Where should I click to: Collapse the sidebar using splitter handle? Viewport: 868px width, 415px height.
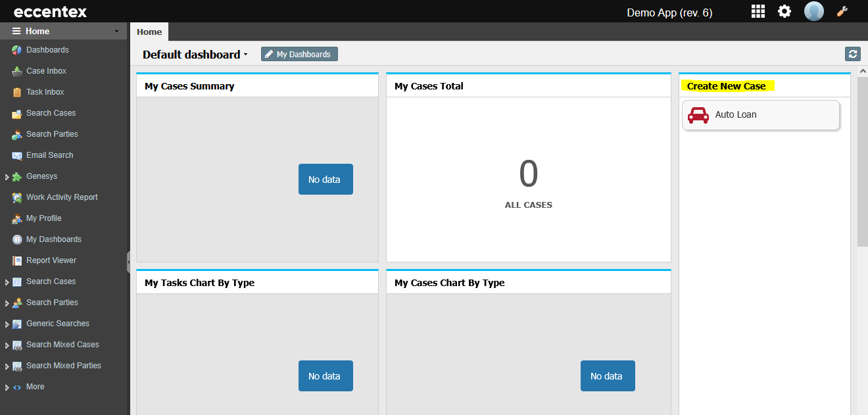pos(128,261)
